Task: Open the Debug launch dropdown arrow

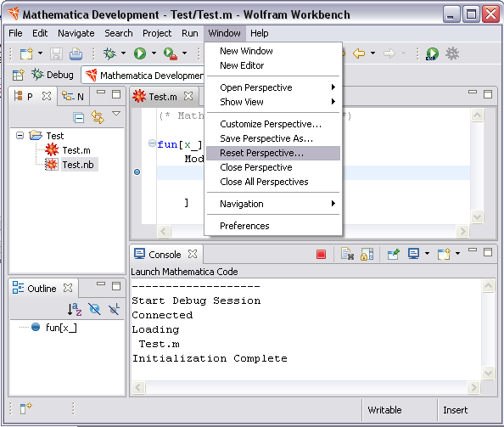Action: tap(123, 53)
